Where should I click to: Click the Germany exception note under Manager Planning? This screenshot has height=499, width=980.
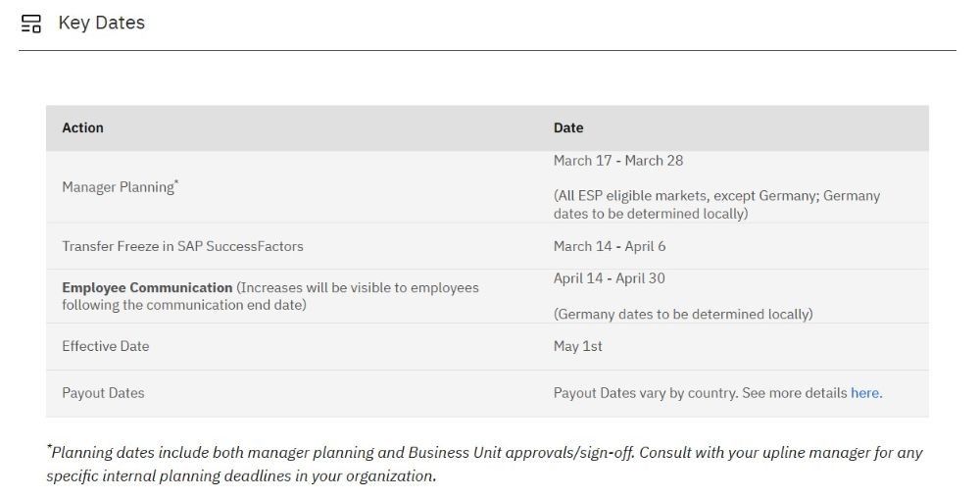(716, 205)
